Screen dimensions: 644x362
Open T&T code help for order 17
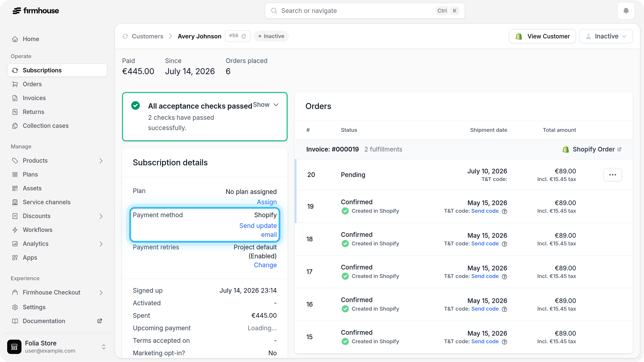tap(504, 277)
